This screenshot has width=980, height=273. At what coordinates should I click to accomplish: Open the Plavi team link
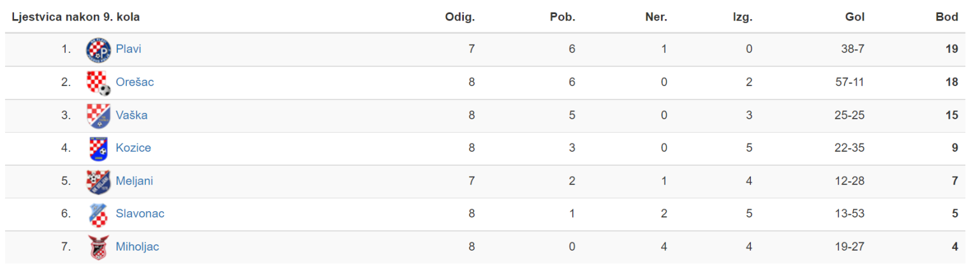128,49
